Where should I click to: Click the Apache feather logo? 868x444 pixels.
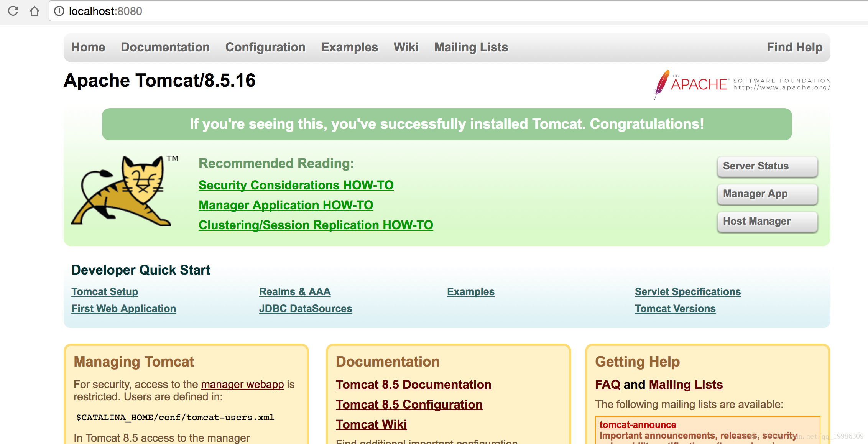coord(662,84)
